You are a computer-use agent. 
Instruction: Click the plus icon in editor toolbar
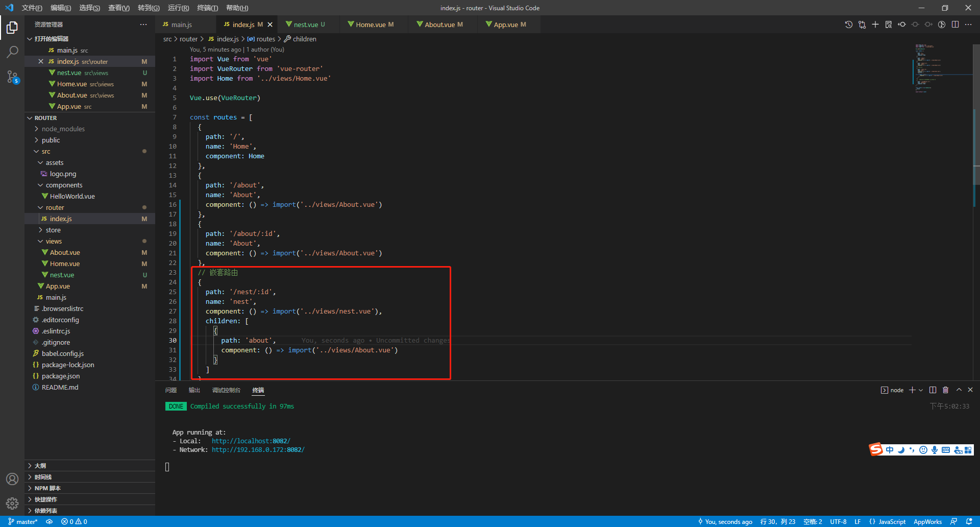pyautogui.click(x=875, y=25)
